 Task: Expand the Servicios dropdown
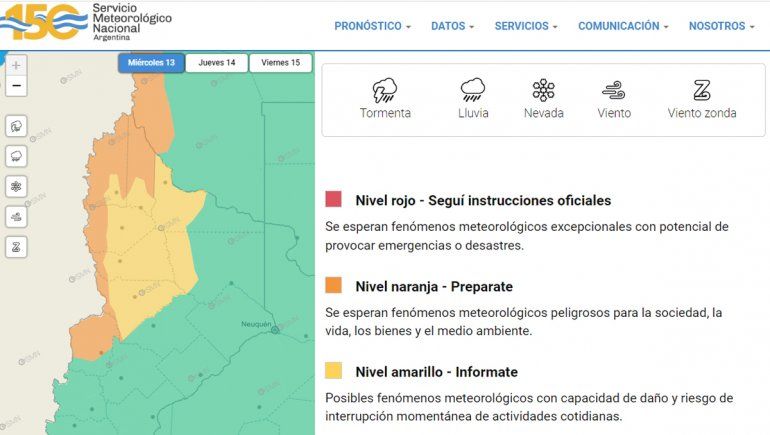tap(526, 26)
